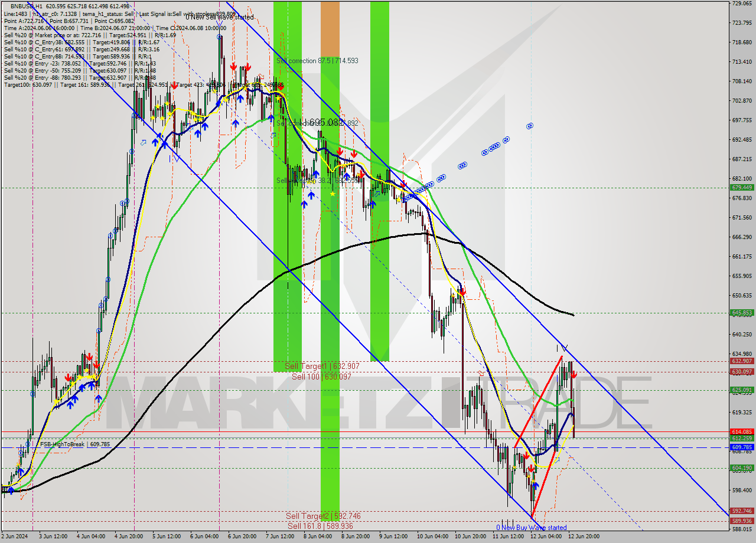
Task: Click the 702.875 price scale value
Action: coord(742,101)
